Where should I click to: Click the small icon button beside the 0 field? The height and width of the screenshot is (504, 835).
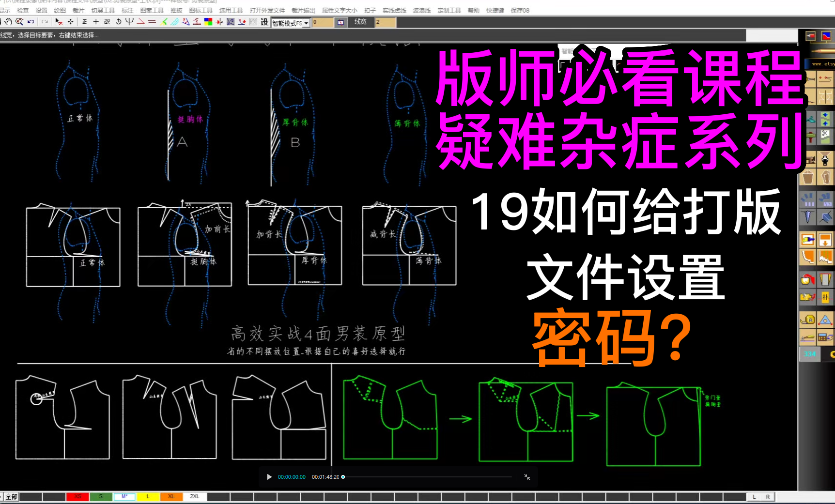341,22
